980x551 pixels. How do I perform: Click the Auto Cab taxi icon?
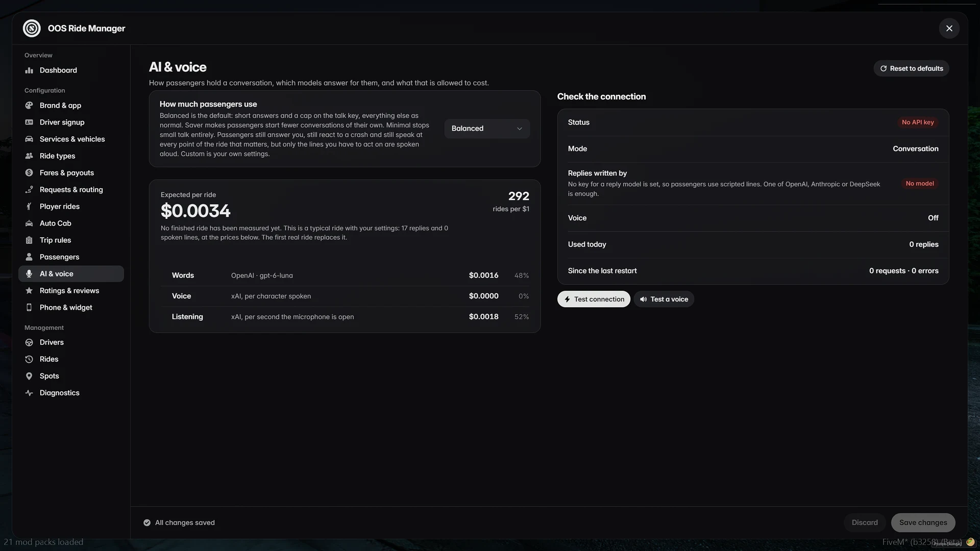point(29,223)
